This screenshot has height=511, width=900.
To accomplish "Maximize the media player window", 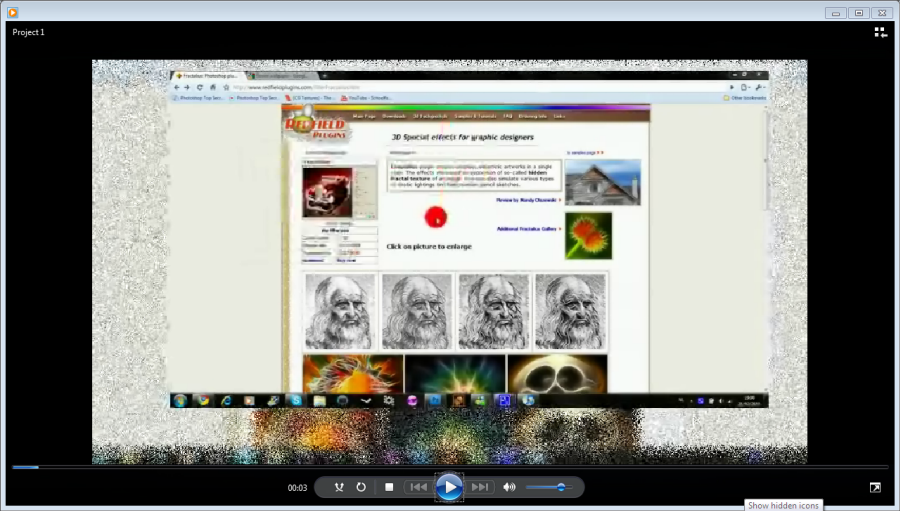I will tap(859, 13).
